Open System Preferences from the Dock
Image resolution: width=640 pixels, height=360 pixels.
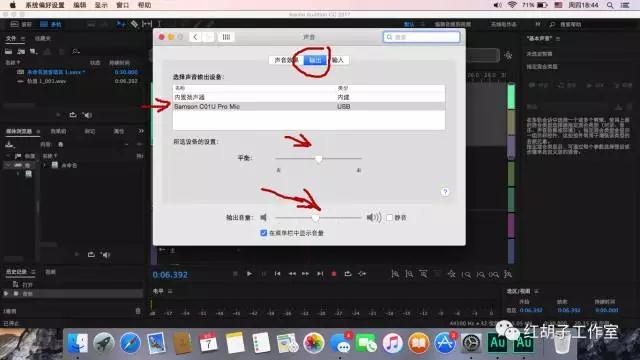pos(471,343)
